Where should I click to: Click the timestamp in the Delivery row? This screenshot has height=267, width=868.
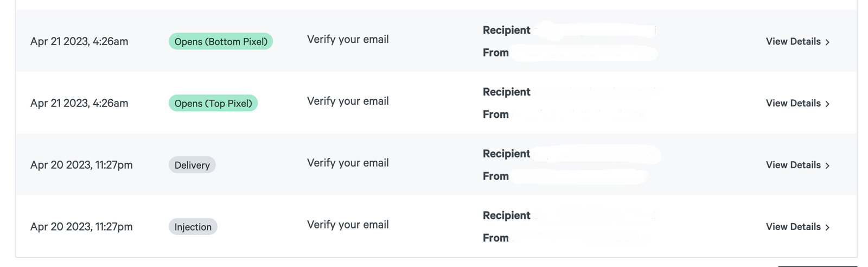81,165
